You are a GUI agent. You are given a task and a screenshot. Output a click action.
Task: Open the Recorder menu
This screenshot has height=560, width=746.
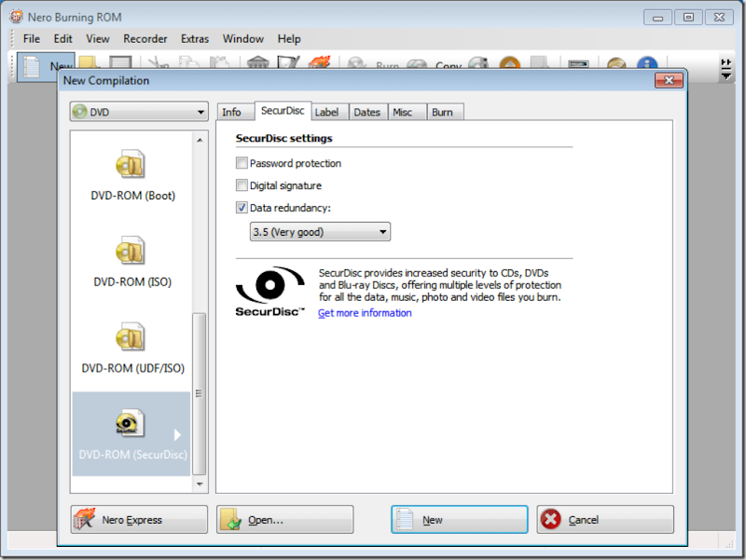tap(145, 39)
